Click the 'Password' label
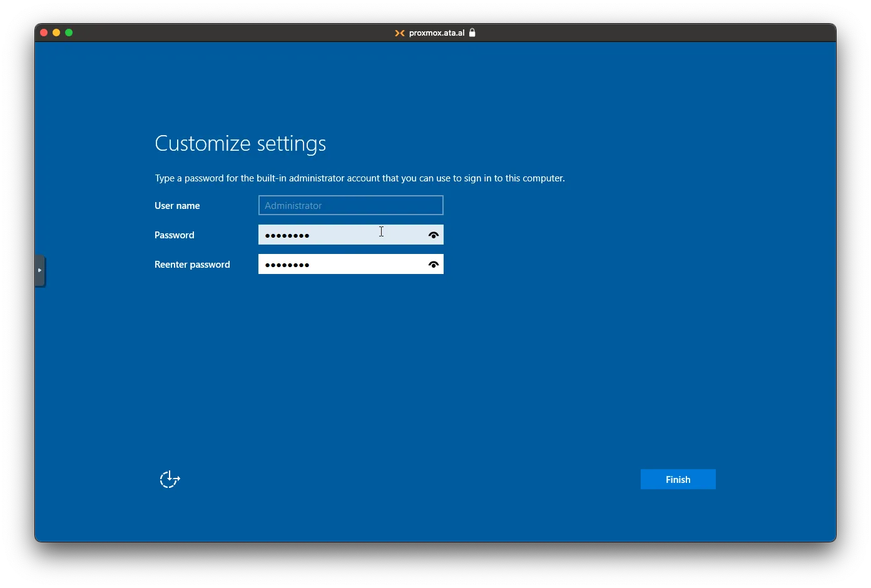871x588 pixels. (175, 235)
